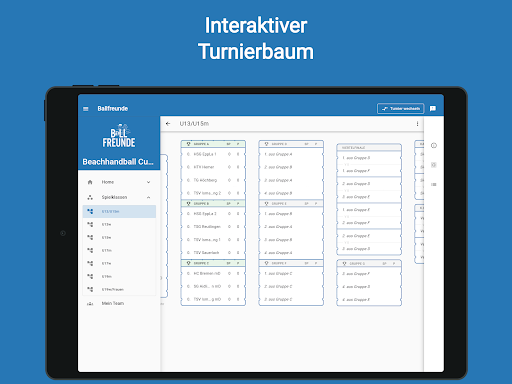
Task: Select the last Spielklassen entry ending in Frauen
Action: 119,289
